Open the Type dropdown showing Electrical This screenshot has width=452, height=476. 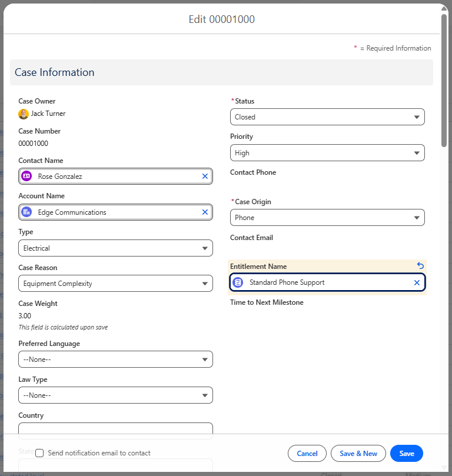[115, 248]
